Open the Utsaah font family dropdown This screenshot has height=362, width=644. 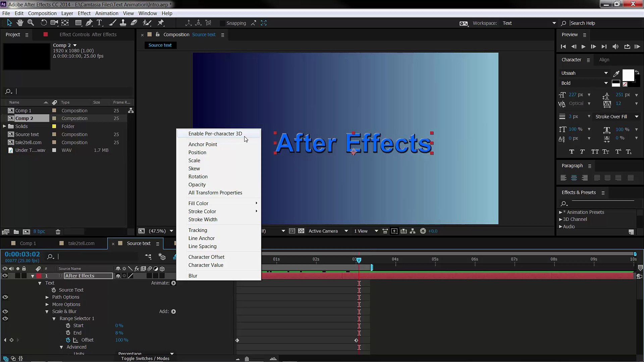[606, 73]
